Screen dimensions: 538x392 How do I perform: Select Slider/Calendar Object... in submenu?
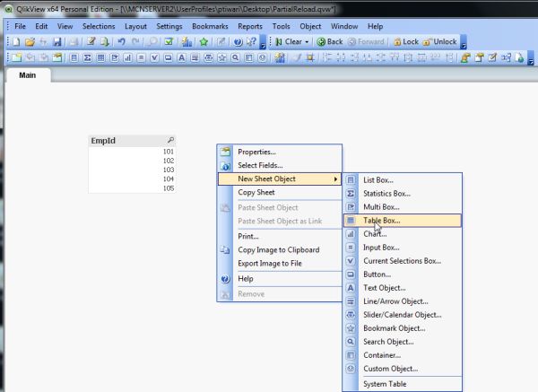[403, 315]
